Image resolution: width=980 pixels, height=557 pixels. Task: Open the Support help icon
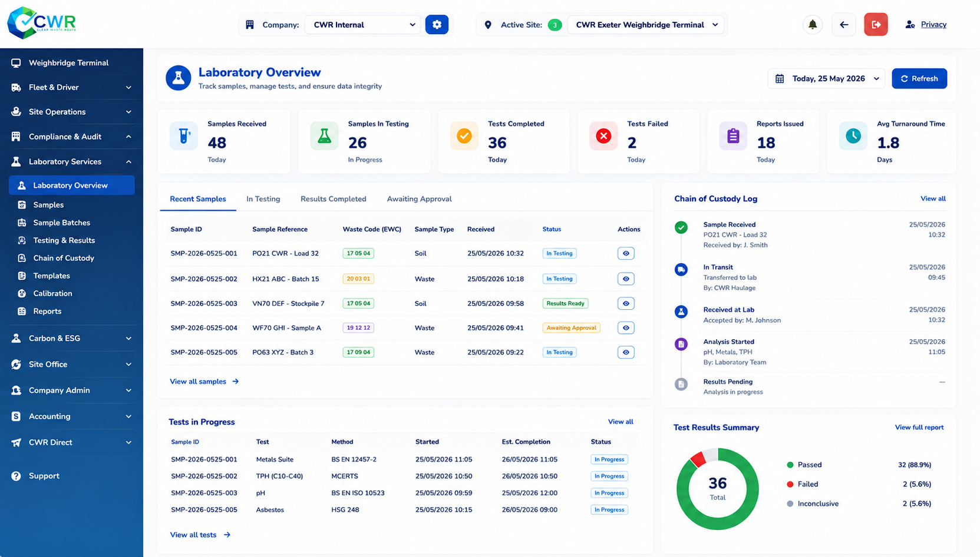tap(16, 476)
